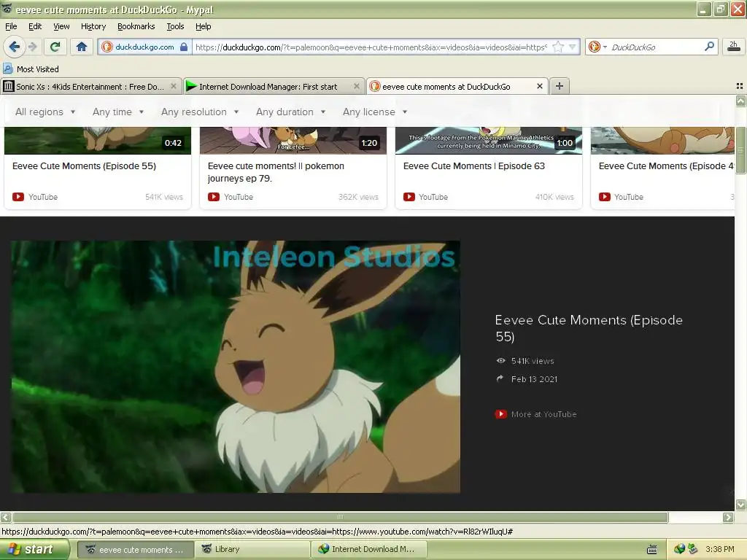This screenshot has height=560, width=747.
Task: Click title 'Eevee Cute Moments (Episode 55)' in results
Action: (84, 166)
